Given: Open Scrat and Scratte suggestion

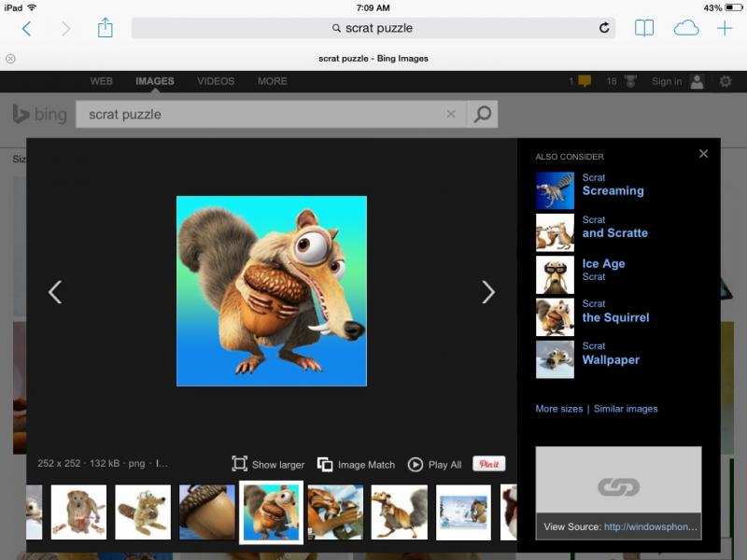Looking at the screenshot, I should (x=614, y=227).
